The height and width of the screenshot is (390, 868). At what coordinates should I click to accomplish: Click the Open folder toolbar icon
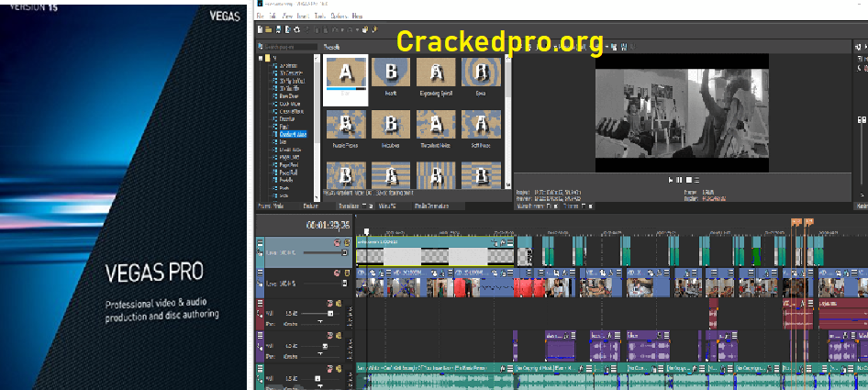coord(269,29)
